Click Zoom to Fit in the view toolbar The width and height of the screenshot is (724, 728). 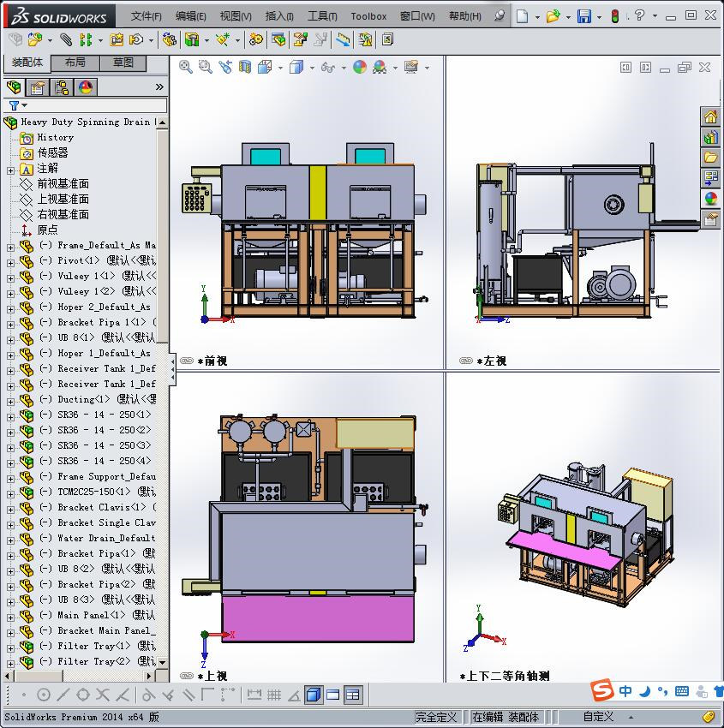(x=186, y=68)
